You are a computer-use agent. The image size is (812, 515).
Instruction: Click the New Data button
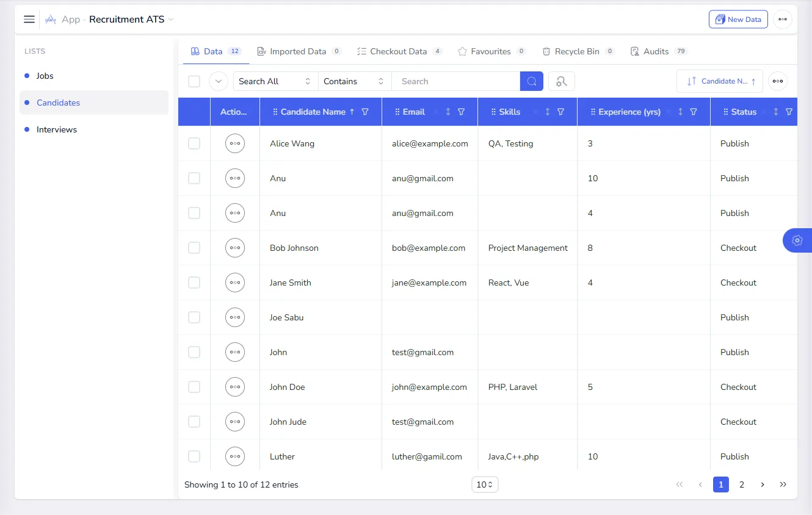pos(738,19)
